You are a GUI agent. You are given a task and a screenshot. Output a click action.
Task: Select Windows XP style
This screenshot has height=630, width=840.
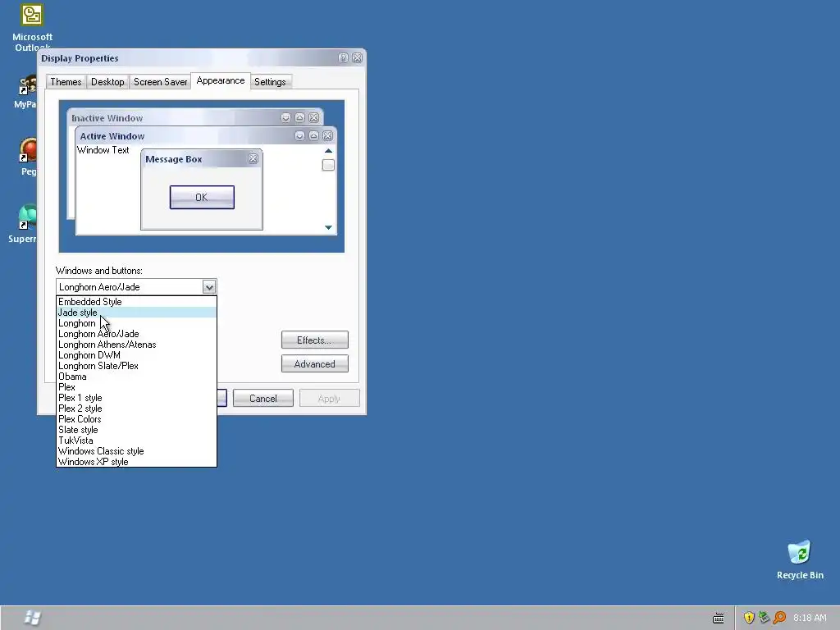click(136, 462)
